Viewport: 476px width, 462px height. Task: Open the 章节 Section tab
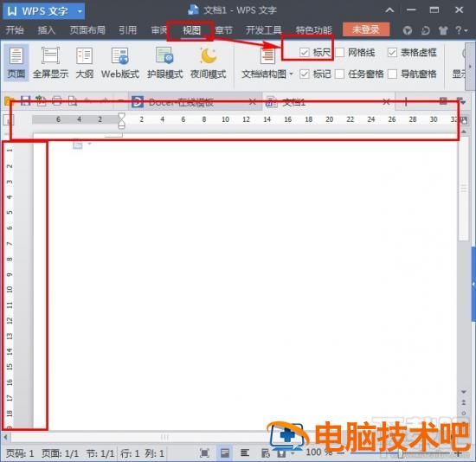(224, 30)
